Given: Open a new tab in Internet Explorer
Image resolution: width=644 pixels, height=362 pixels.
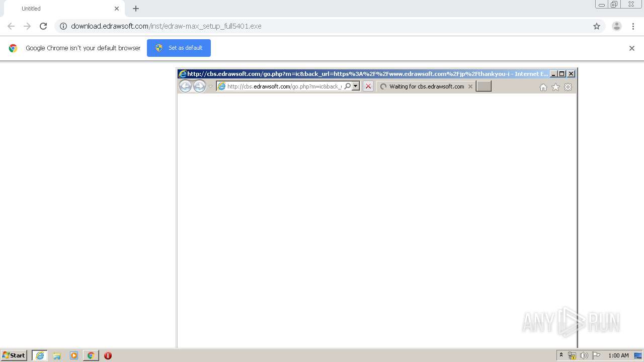Looking at the screenshot, I should tap(484, 86).
